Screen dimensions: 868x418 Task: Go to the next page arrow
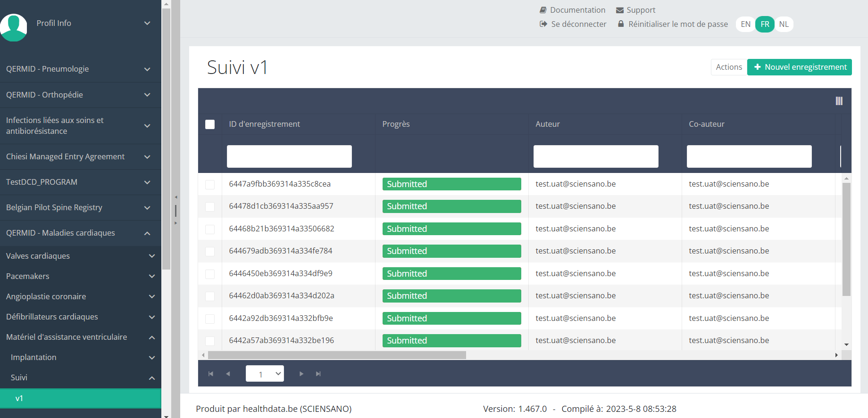coord(301,374)
